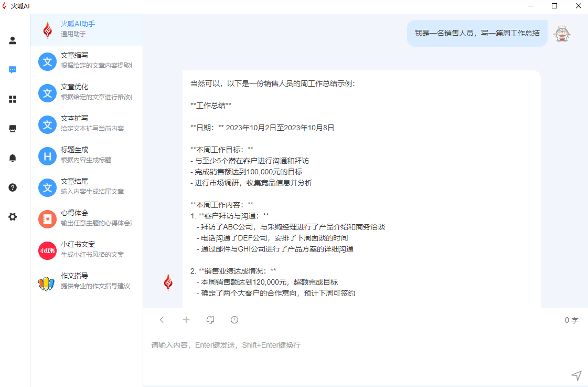This screenshot has height=387, width=588.
Task: Collapse the assistant list with left chevron
Action: point(162,320)
